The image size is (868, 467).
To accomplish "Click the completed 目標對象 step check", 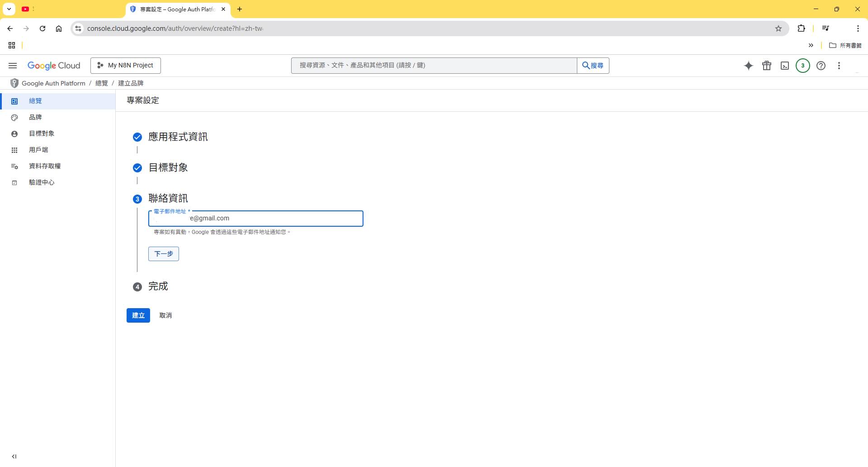I will [x=137, y=167].
